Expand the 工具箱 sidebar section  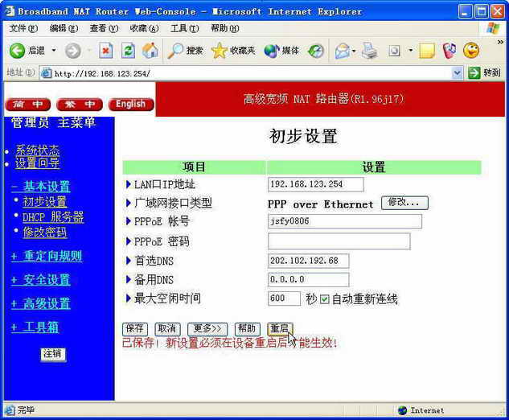coord(35,327)
